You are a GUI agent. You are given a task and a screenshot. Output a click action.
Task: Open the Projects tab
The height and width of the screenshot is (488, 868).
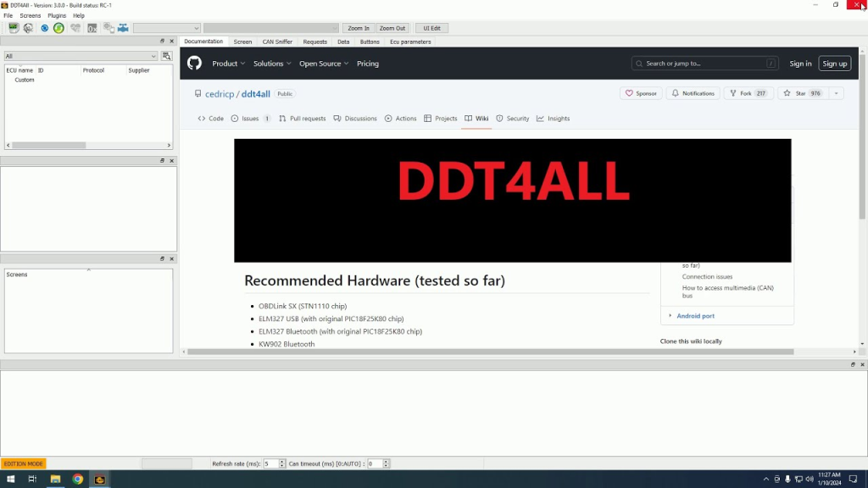(441, 119)
